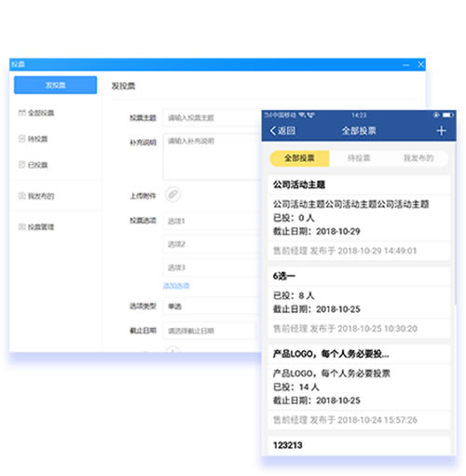The height and width of the screenshot is (476, 466).
Task: Click the icon beside 已投票 sidebar item
Action: click(x=21, y=165)
